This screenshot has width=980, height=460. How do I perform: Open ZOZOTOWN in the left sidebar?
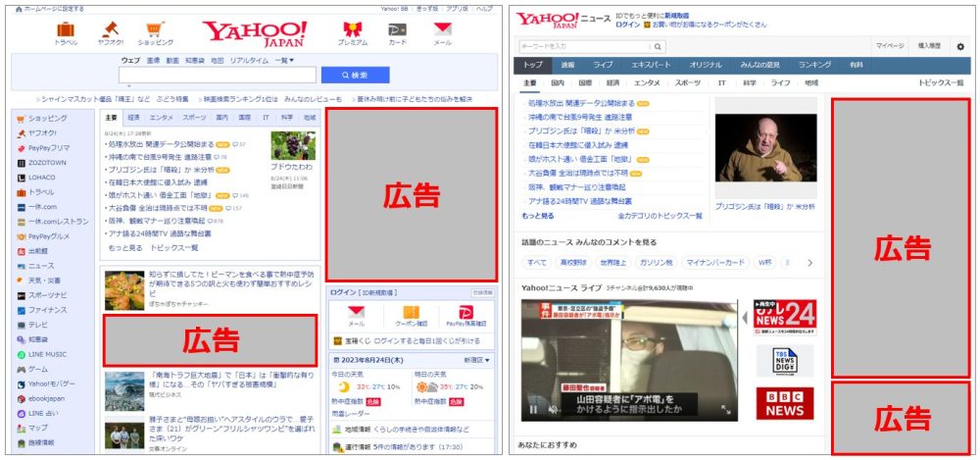pos(41,163)
